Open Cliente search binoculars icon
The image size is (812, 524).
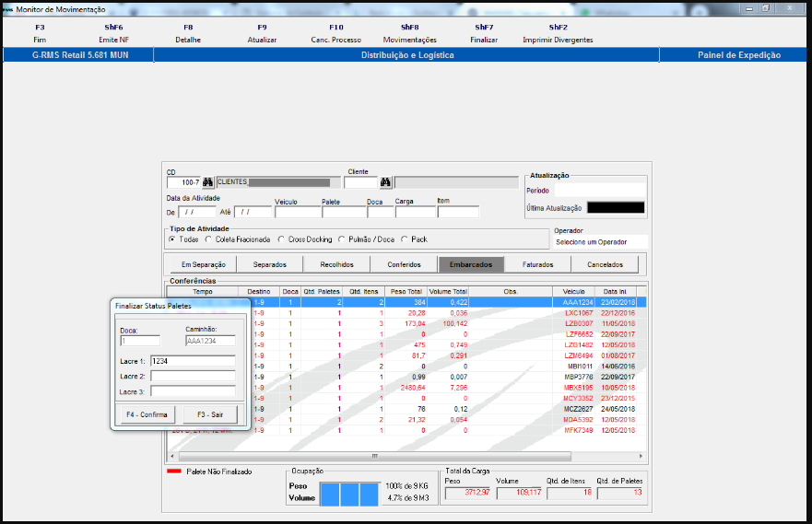[385, 182]
